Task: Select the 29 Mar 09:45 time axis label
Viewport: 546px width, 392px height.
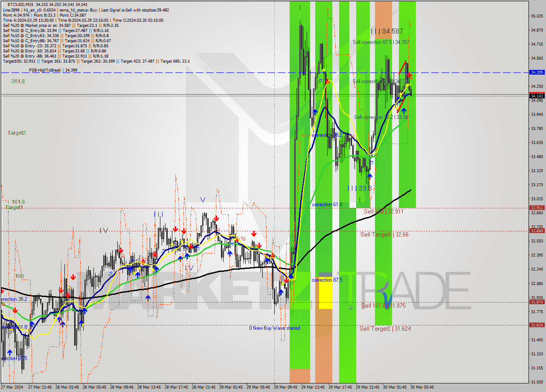Action: click(285, 387)
